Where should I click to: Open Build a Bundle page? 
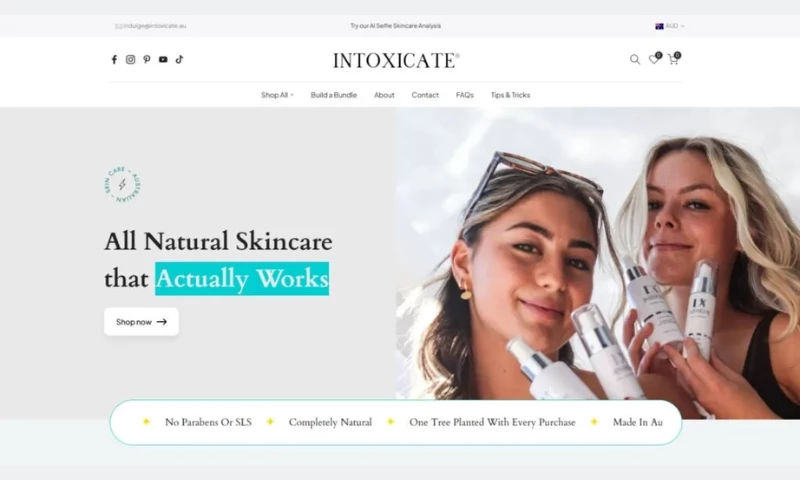(334, 95)
